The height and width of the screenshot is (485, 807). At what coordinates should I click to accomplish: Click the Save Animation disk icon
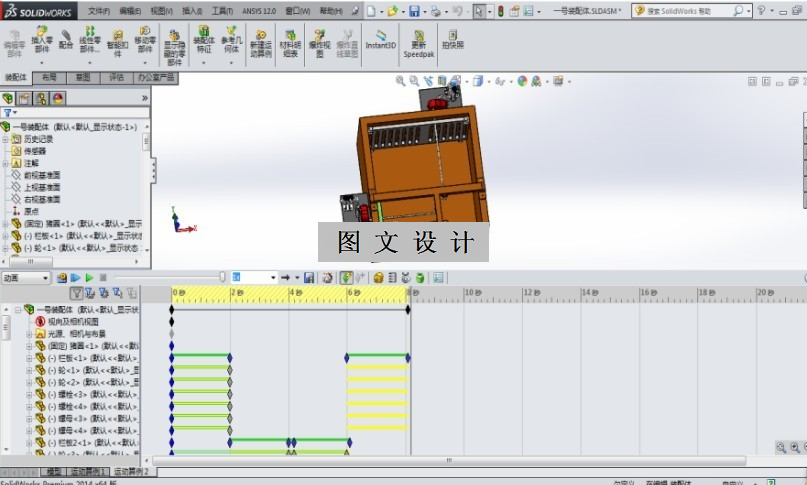pos(309,278)
